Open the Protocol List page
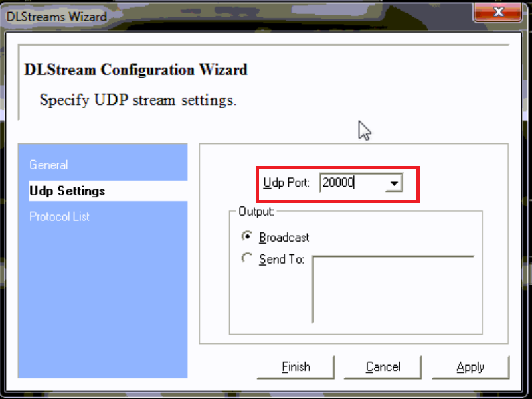Screen dimensions: 532x399 [60, 216]
